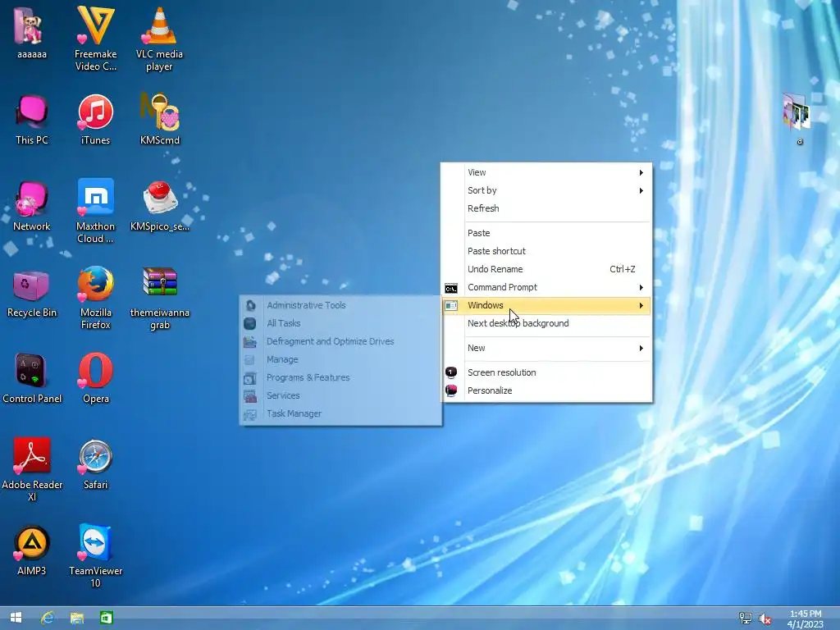Expand the Sort by submenu
This screenshot has width=840, height=630.
(x=546, y=190)
